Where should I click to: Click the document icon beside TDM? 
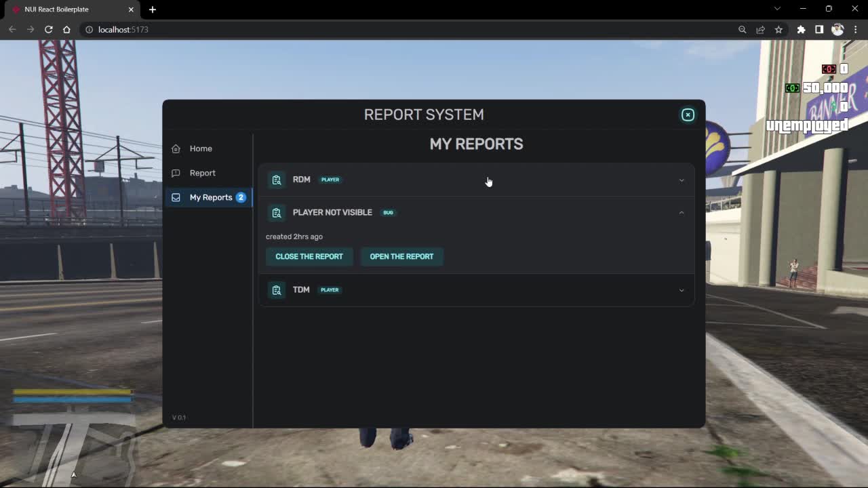(277, 289)
